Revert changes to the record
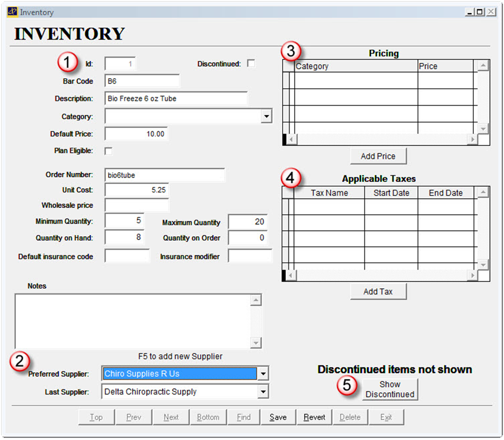Screen dimensions: 504x440 click(x=314, y=417)
